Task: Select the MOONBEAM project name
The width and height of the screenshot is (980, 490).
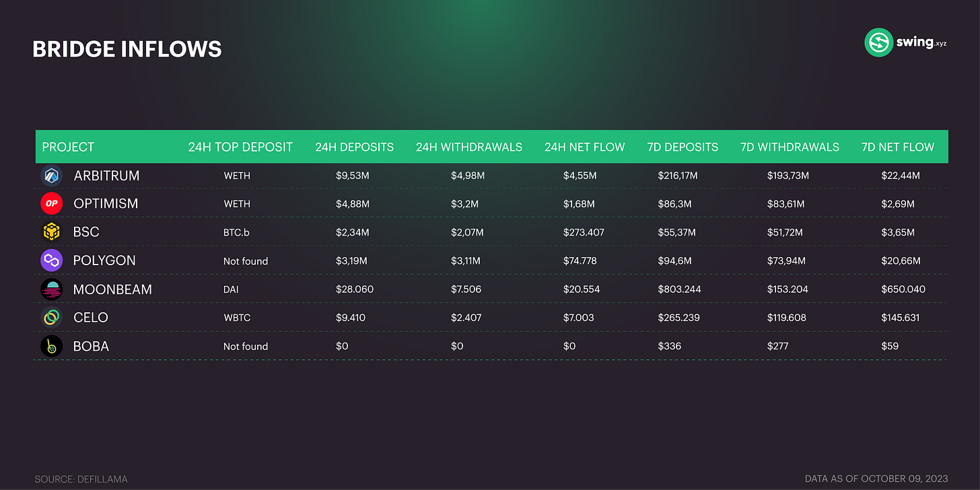Action: [112, 289]
